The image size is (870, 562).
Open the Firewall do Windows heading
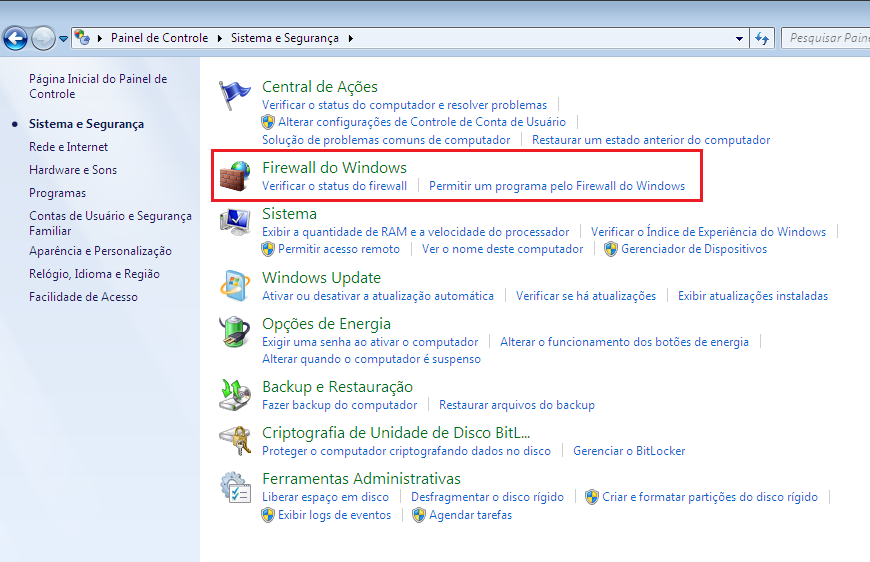point(334,168)
